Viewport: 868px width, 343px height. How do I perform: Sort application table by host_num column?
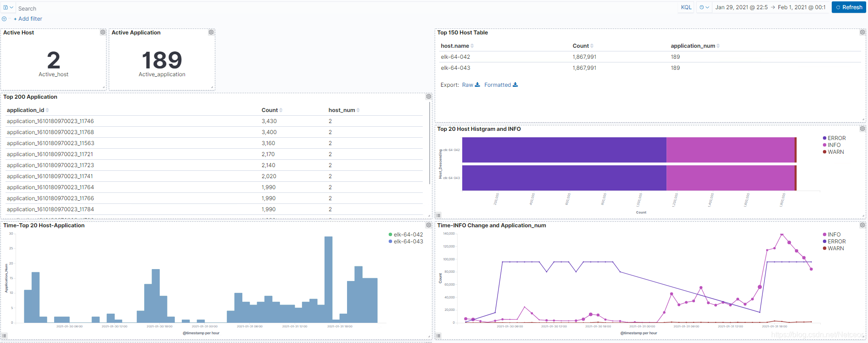(344, 110)
